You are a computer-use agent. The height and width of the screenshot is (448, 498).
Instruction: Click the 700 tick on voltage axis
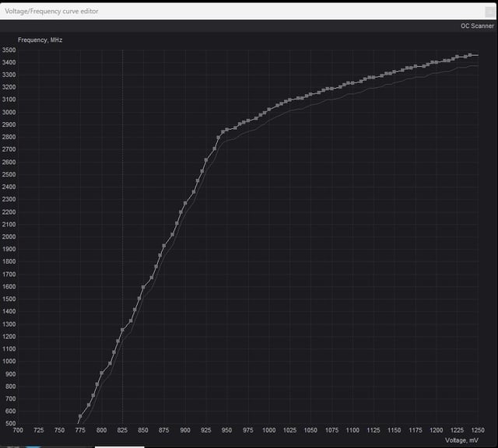(x=18, y=430)
